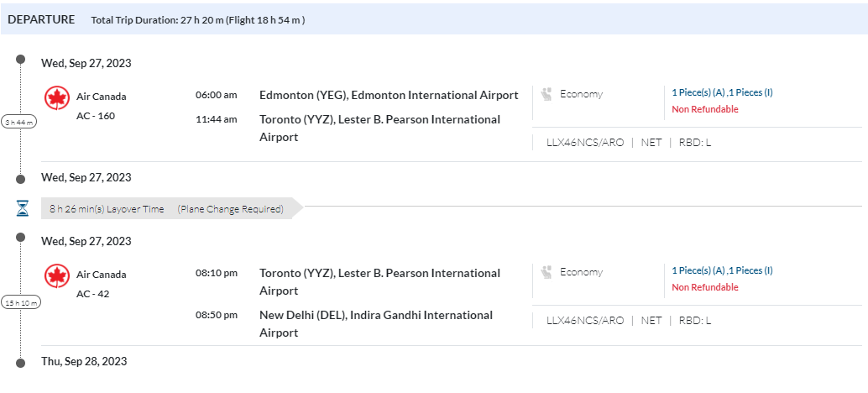The height and width of the screenshot is (393, 868).
Task: Click Total Trip Duration text
Action: [197, 20]
